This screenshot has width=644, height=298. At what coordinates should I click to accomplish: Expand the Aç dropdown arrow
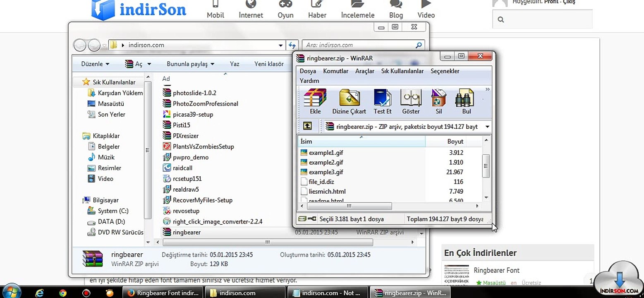coord(149,64)
